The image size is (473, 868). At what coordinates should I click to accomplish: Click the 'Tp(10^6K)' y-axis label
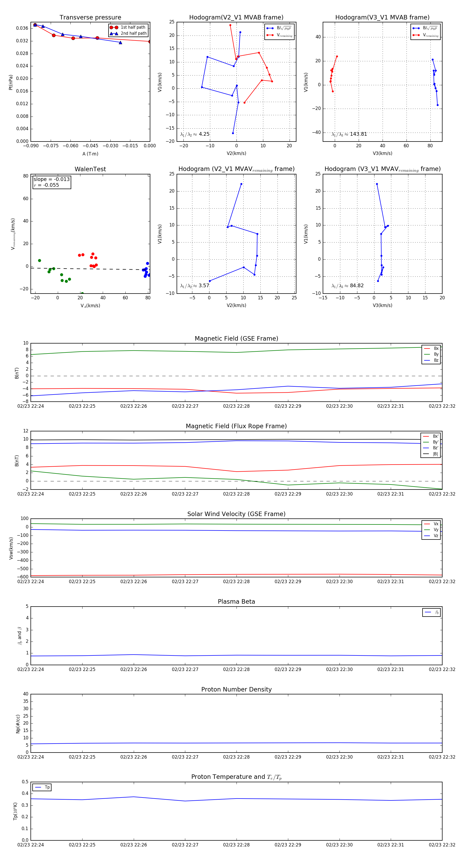click(15, 811)
